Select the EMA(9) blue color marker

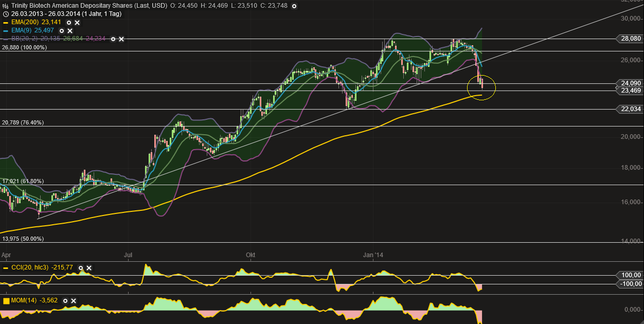[x=6, y=31]
